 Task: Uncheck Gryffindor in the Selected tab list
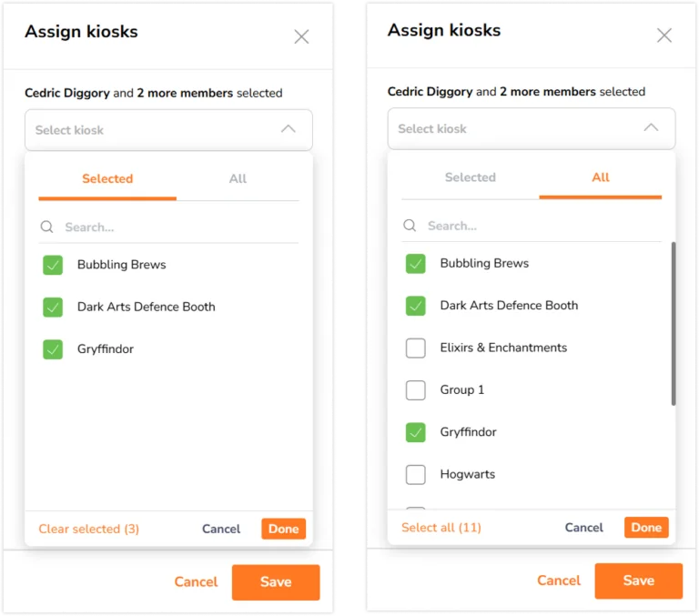pyautogui.click(x=53, y=349)
